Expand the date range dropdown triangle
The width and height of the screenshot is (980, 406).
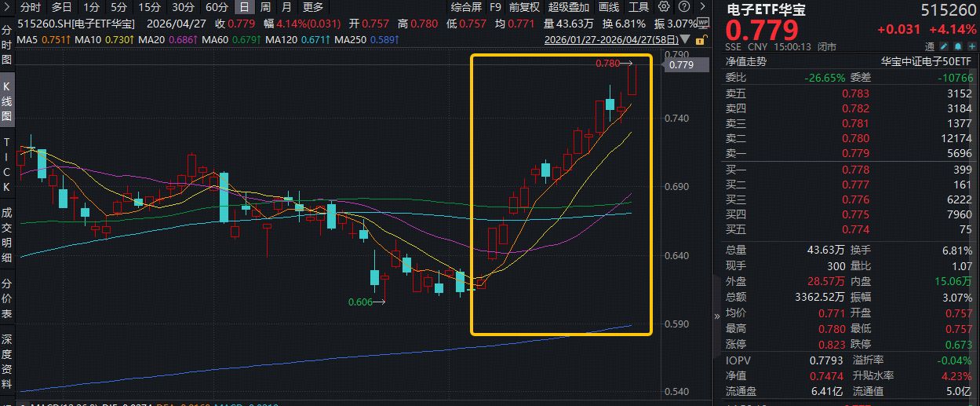(684, 39)
